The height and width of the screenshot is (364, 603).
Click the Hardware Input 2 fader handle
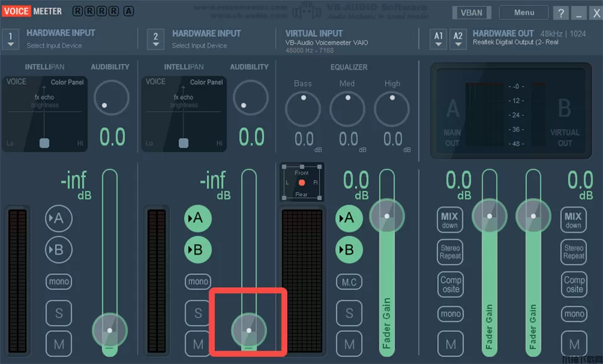click(x=249, y=329)
